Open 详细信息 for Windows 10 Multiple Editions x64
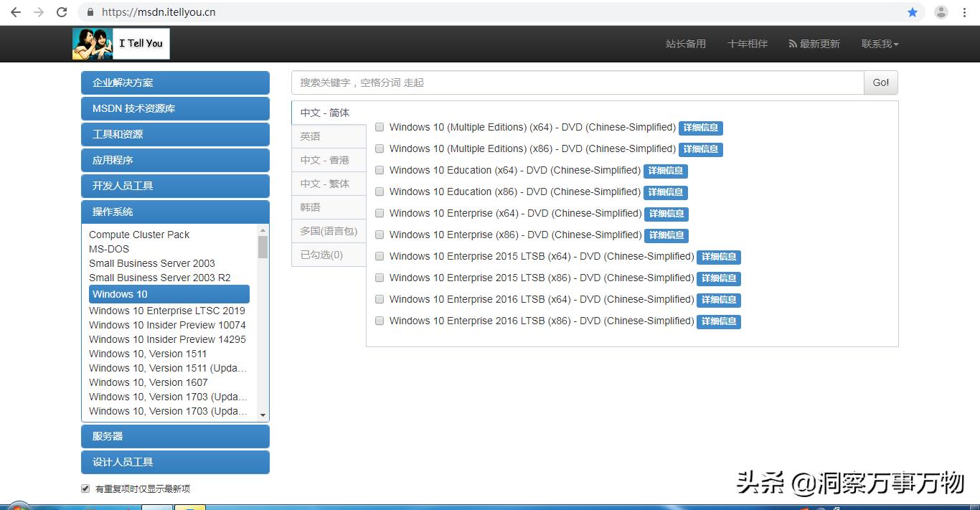 click(701, 128)
